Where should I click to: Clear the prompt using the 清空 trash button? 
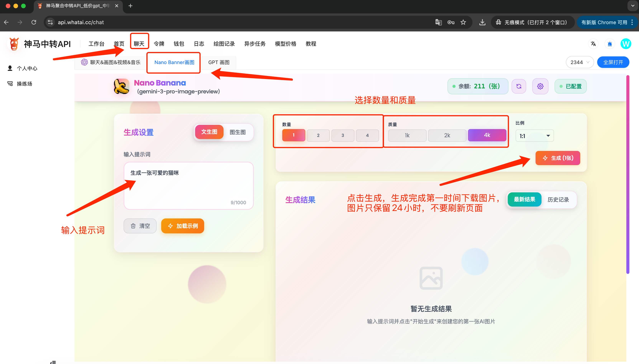[x=140, y=226]
